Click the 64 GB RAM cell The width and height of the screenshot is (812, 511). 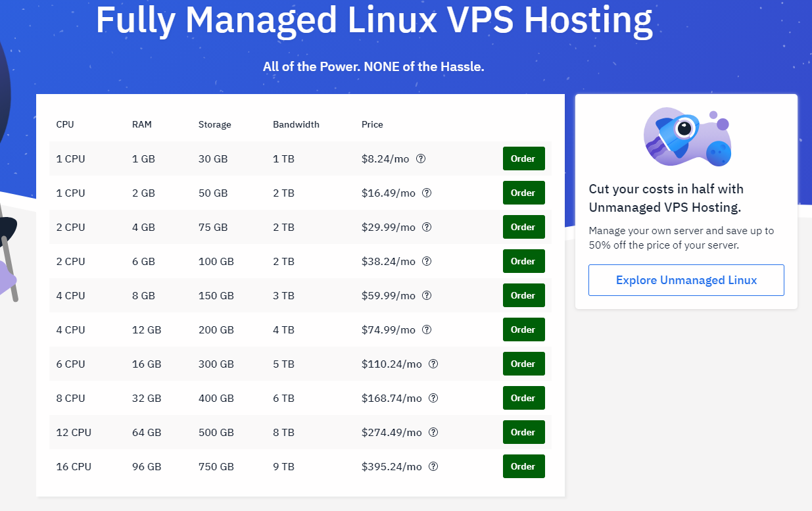tap(147, 432)
